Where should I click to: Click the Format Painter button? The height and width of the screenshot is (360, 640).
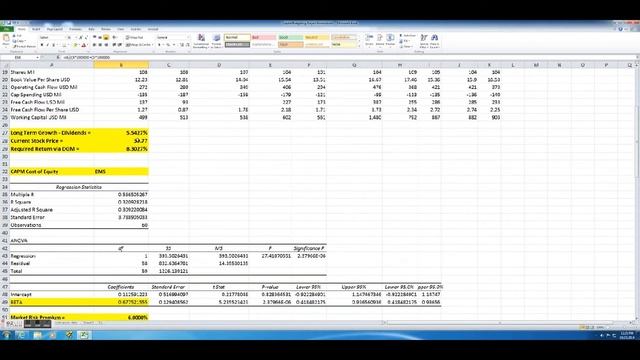tap(24, 47)
